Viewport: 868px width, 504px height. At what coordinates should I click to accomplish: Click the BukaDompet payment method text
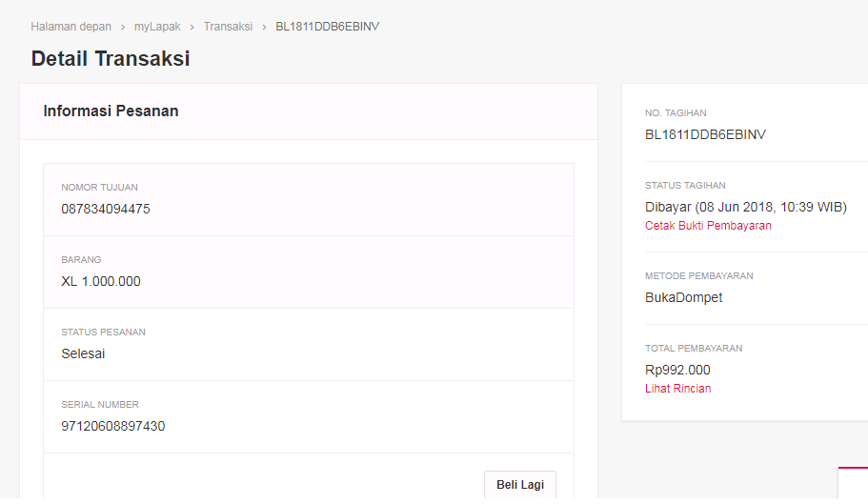pyautogui.click(x=684, y=297)
